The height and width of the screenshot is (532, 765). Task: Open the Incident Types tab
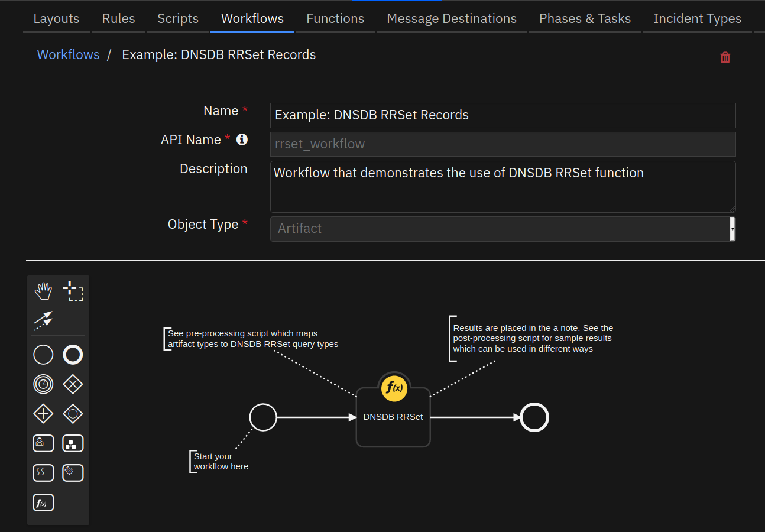coord(697,18)
